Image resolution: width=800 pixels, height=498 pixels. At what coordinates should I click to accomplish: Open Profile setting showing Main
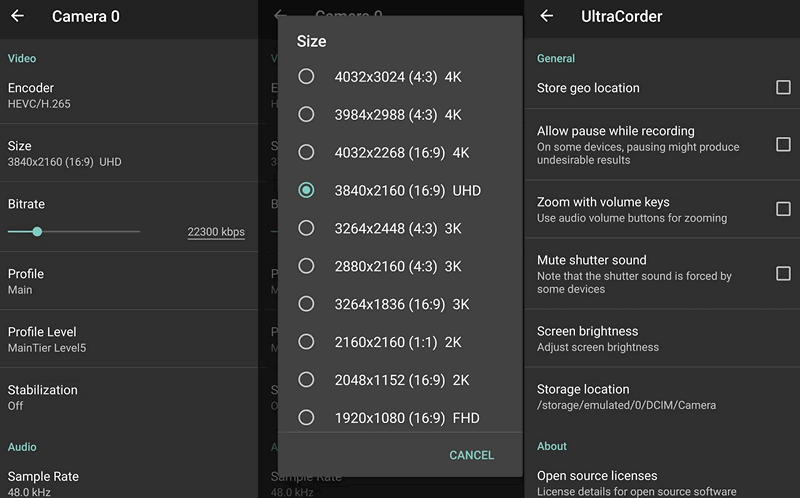point(129,281)
